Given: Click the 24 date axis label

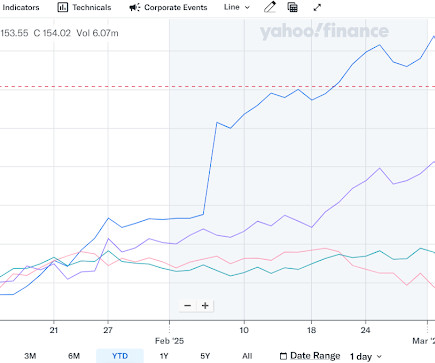Looking at the screenshot, I should click(x=365, y=330).
